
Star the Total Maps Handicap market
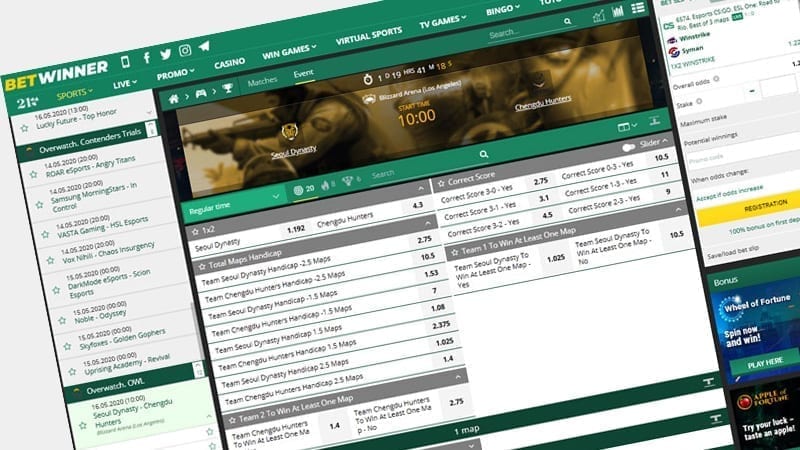click(x=202, y=266)
